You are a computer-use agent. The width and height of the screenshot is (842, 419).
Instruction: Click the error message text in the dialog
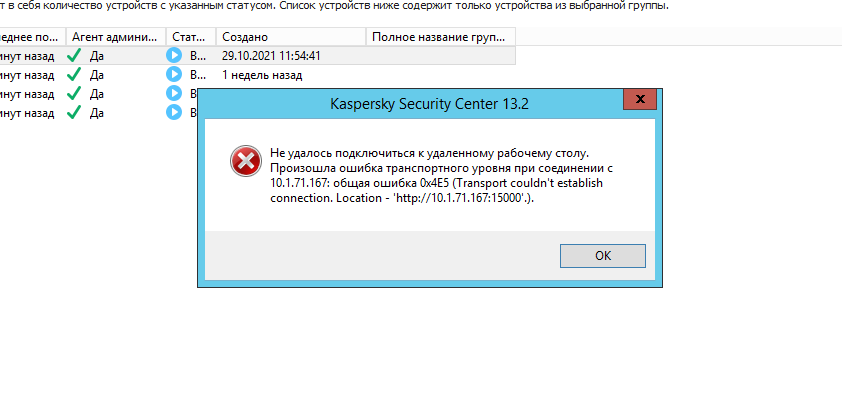pyautogui.click(x=440, y=175)
